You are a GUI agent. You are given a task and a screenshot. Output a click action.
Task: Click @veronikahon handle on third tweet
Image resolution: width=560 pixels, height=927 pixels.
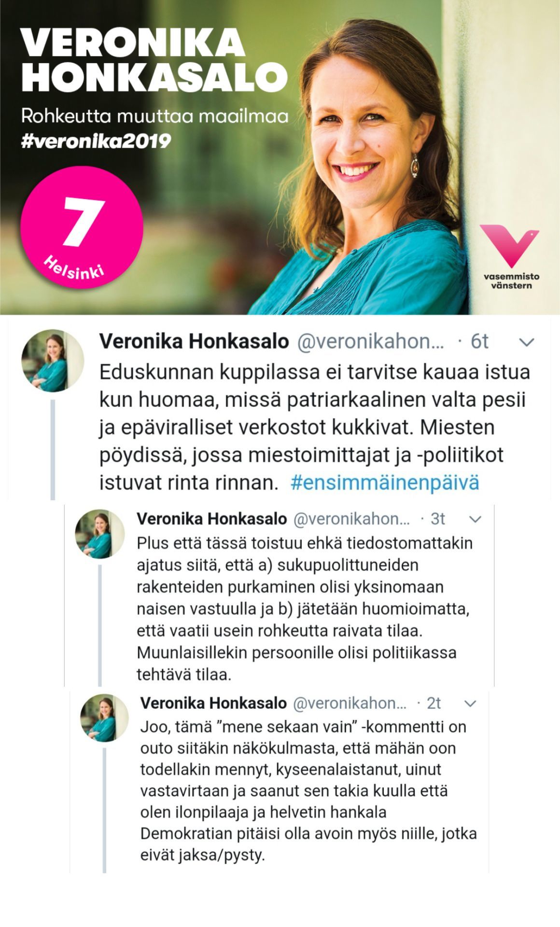(x=350, y=704)
